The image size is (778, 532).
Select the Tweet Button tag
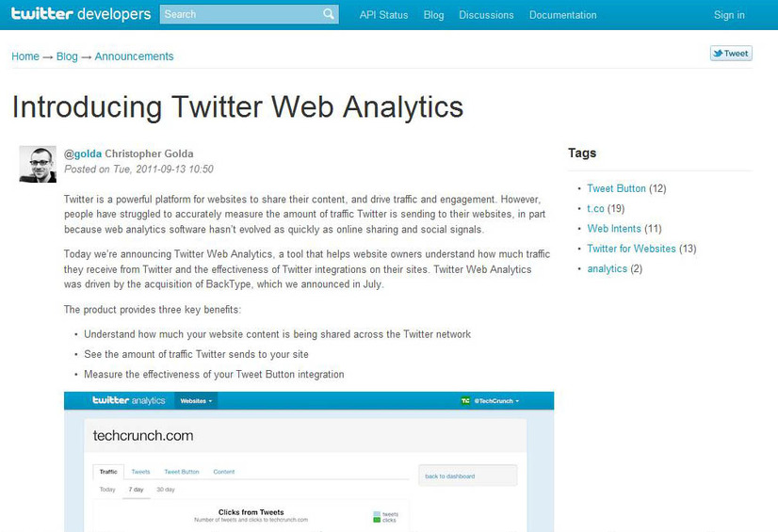(616, 188)
